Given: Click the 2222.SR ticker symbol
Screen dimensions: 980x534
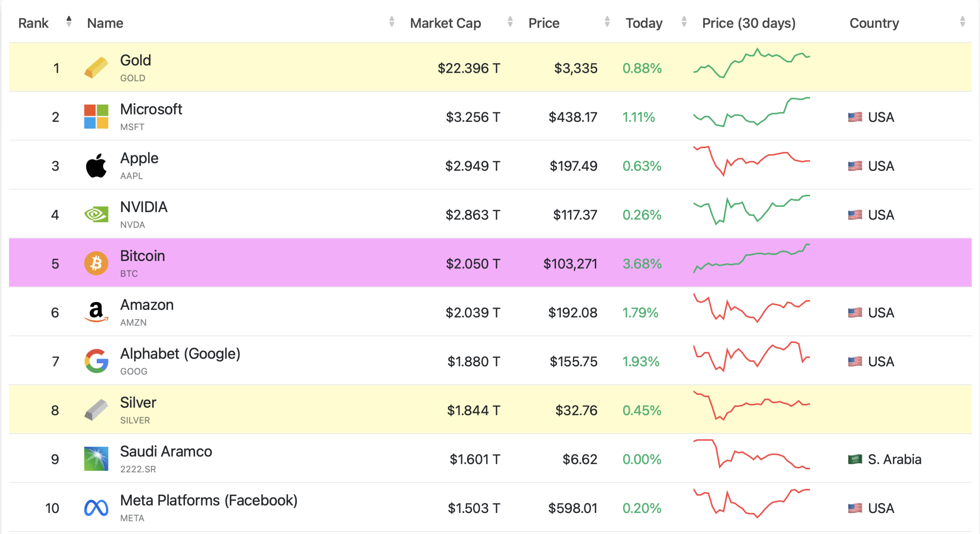Looking at the screenshot, I should pos(138,469).
